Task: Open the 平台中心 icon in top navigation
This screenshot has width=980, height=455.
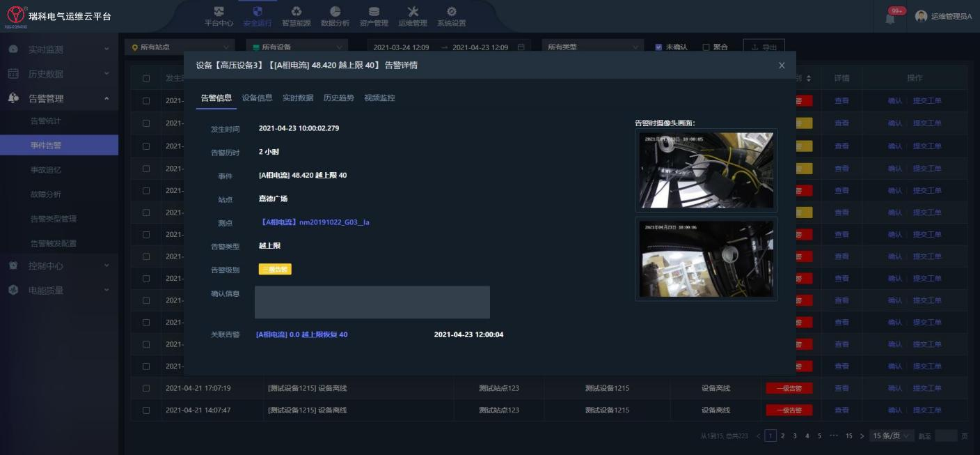Action: click(219, 12)
